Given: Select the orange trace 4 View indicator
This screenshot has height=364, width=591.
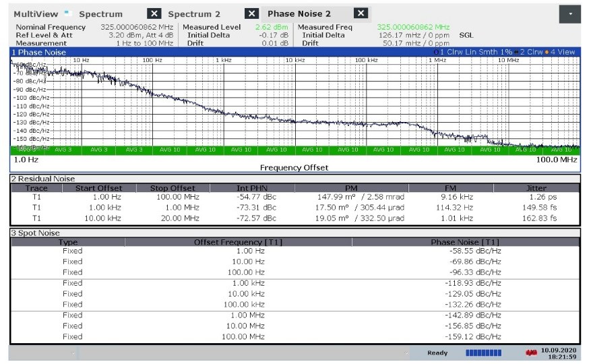Looking at the screenshot, I should pyautogui.click(x=549, y=52).
